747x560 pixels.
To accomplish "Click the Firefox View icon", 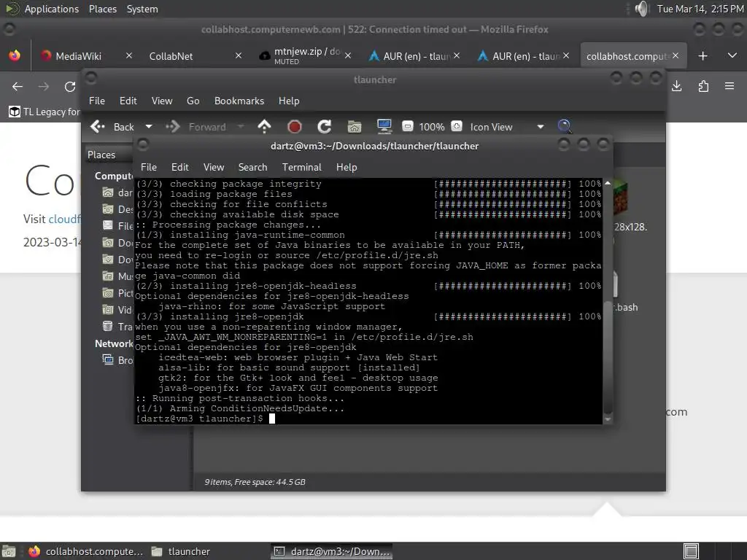I will tap(15, 55).
